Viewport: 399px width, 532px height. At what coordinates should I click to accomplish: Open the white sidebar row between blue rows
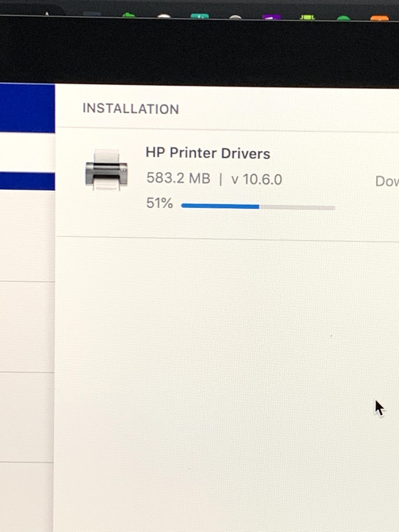pyautogui.click(x=27, y=153)
